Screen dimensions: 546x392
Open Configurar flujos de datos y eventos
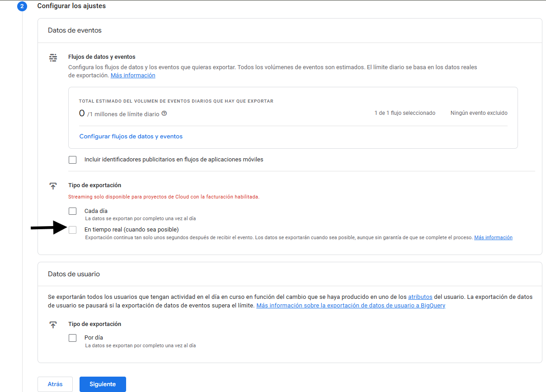tap(131, 136)
